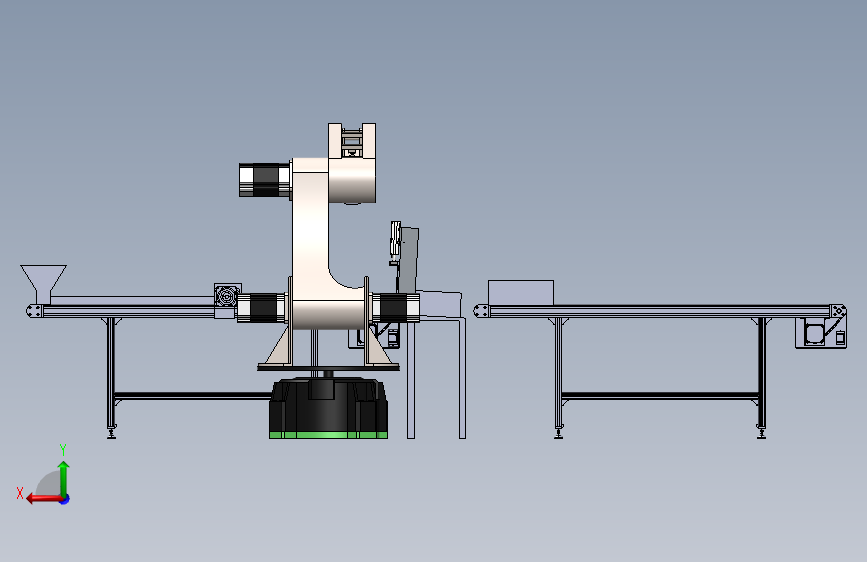Image resolution: width=867 pixels, height=562 pixels.
Task: Select the stepper motor left of the robot's shoulder
Action: point(262,308)
